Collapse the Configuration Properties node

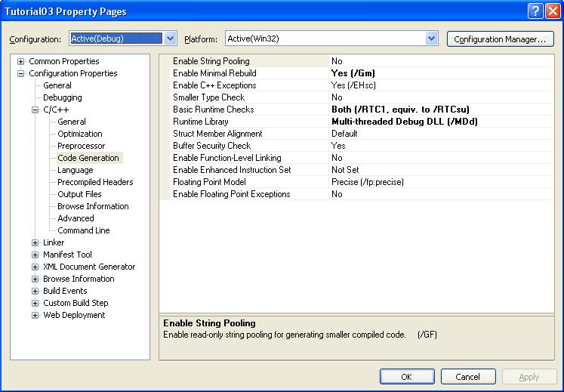coord(21,74)
